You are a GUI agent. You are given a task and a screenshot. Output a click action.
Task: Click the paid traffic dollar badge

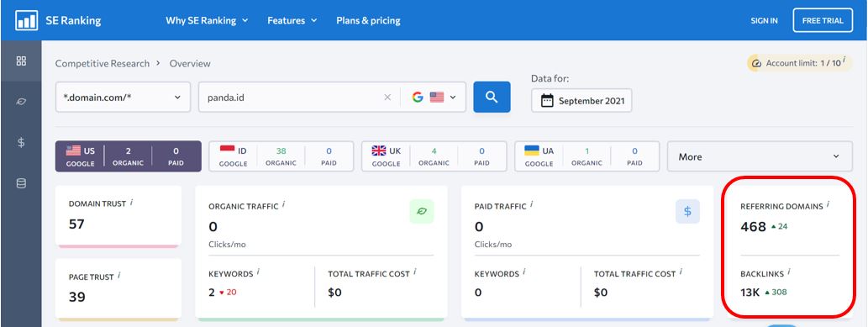[x=687, y=211]
